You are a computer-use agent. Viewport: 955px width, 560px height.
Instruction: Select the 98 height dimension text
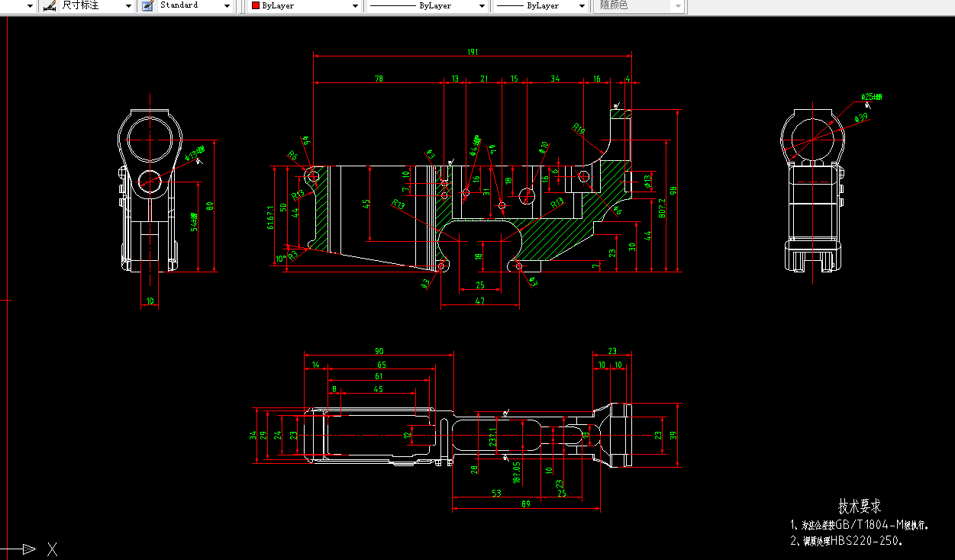pos(673,191)
